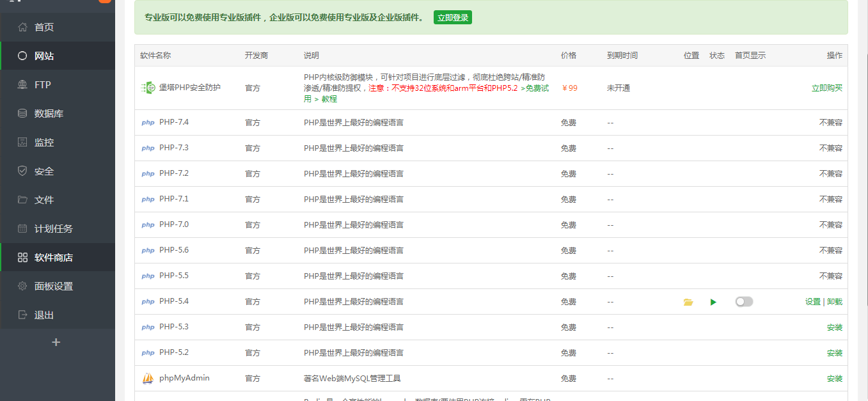
Task: Click the phpMyAdmin software name
Action: tap(184, 378)
